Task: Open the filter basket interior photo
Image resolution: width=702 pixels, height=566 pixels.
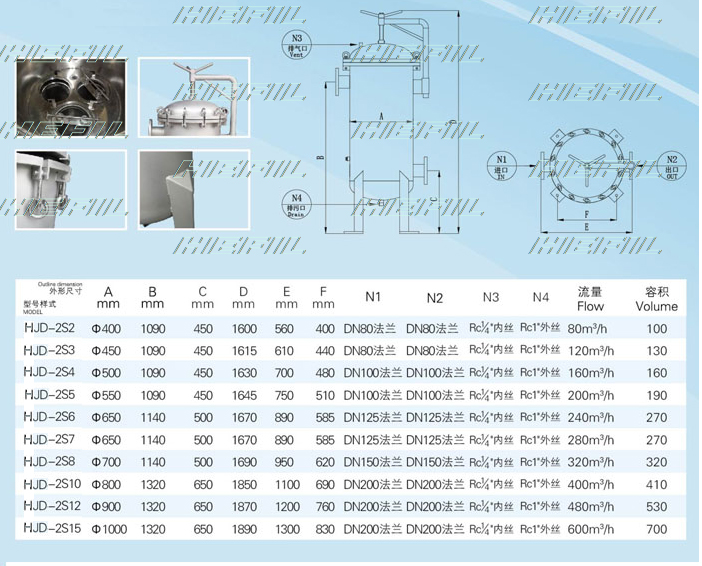Action: [x=70, y=98]
